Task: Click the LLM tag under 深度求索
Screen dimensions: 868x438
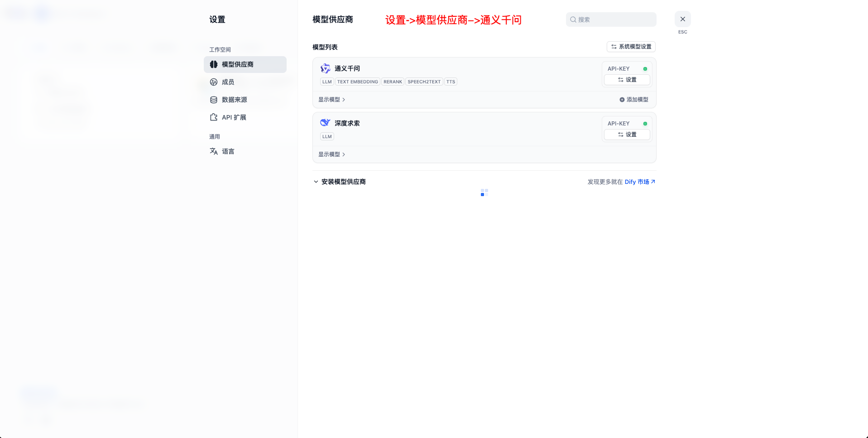Action: point(327,136)
